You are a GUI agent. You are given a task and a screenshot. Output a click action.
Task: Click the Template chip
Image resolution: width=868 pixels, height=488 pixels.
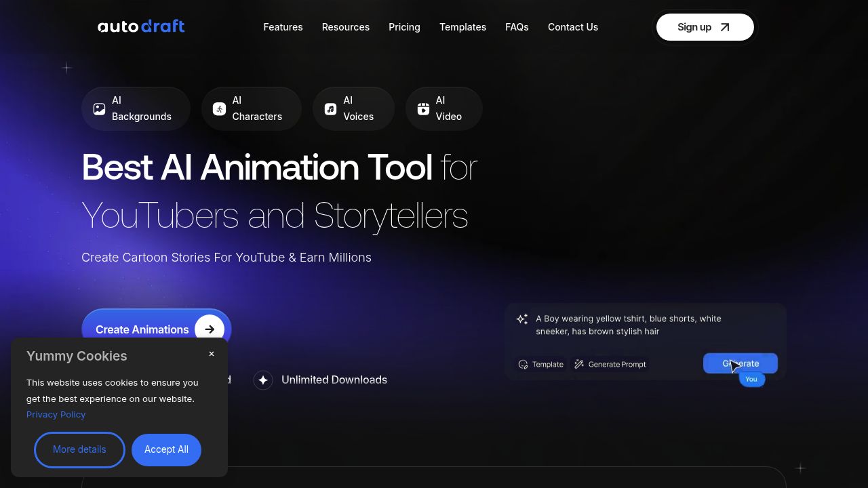pos(541,364)
